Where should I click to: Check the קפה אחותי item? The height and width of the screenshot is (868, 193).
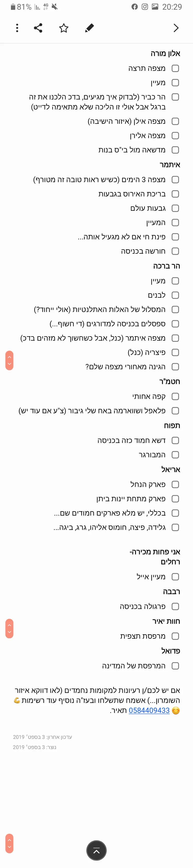click(175, 396)
